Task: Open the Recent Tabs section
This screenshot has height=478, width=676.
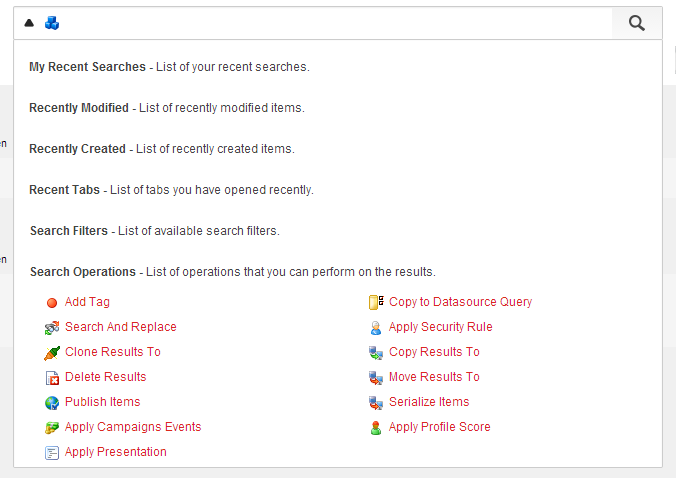Action: pos(65,190)
